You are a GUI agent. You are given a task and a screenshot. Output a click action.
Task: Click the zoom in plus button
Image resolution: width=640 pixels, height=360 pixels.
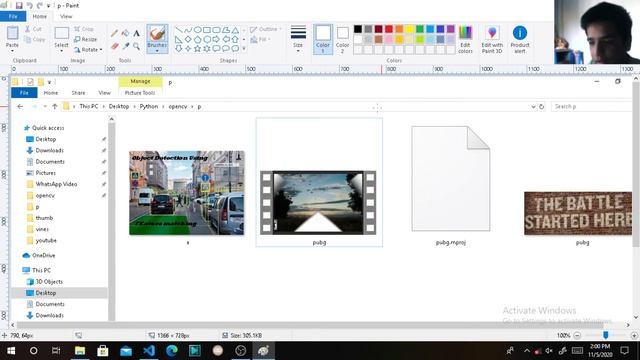tap(634, 336)
